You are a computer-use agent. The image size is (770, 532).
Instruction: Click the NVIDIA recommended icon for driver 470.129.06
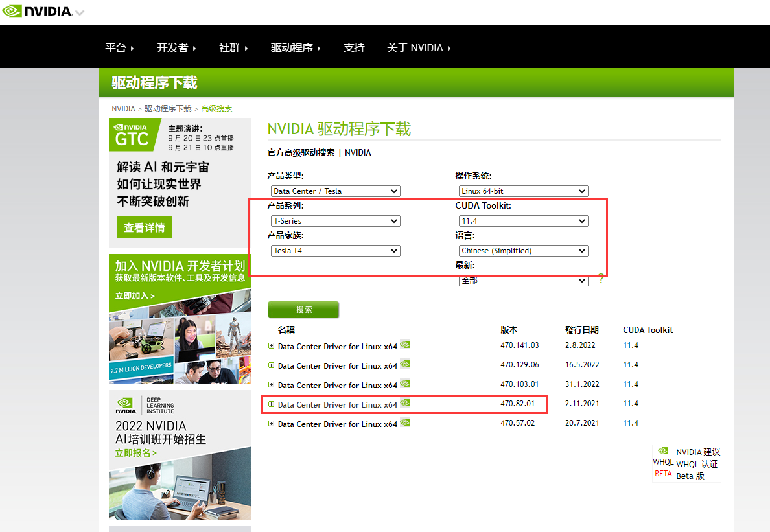pos(405,364)
